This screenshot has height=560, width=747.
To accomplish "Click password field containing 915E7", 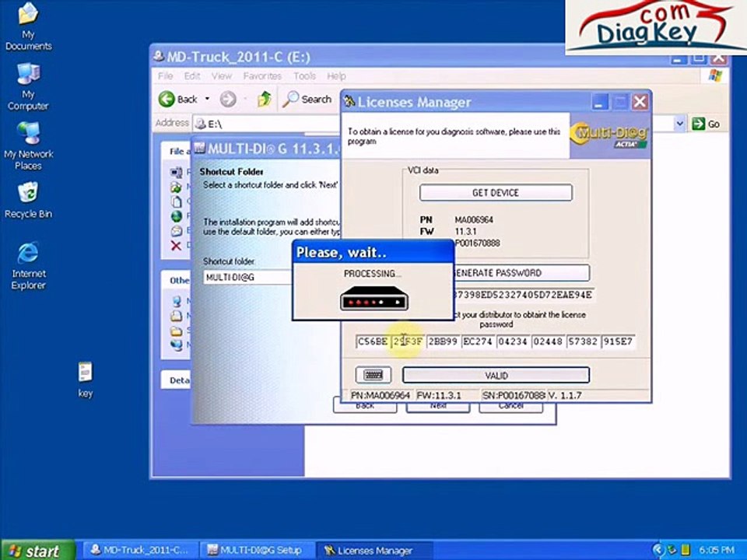I will [x=619, y=341].
